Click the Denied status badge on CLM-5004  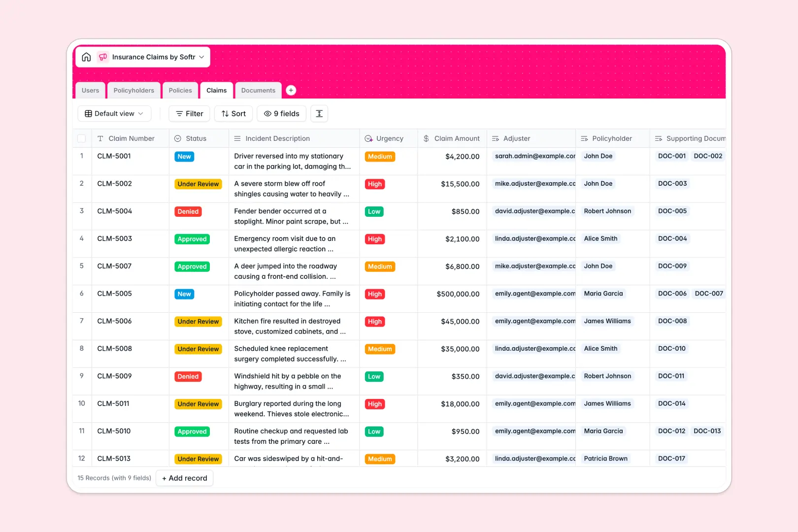188,211
